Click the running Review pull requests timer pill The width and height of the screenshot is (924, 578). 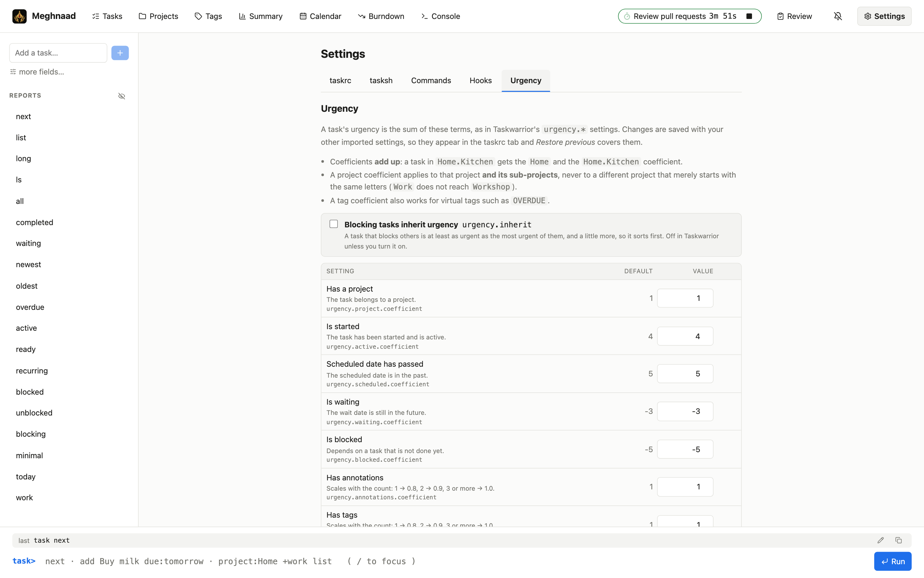click(x=689, y=16)
